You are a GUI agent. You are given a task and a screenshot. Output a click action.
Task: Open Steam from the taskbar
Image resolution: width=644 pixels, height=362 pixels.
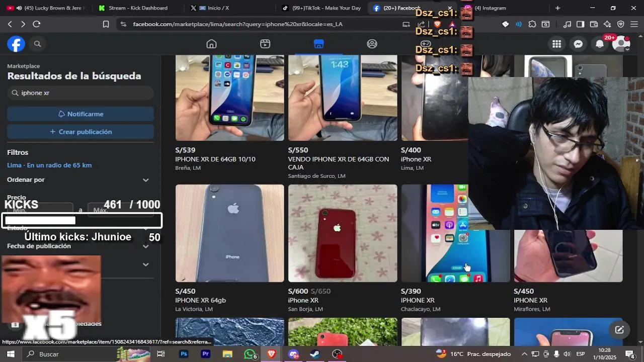point(315,354)
